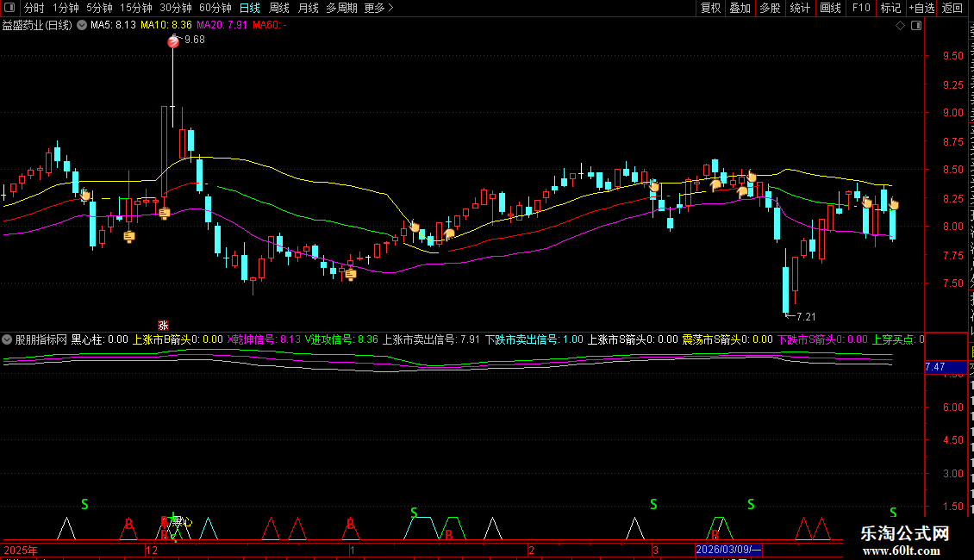The image size is (974, 560).
Task: Click the 涨 limit-up marker icon
Action: click(x=163, y=326)
